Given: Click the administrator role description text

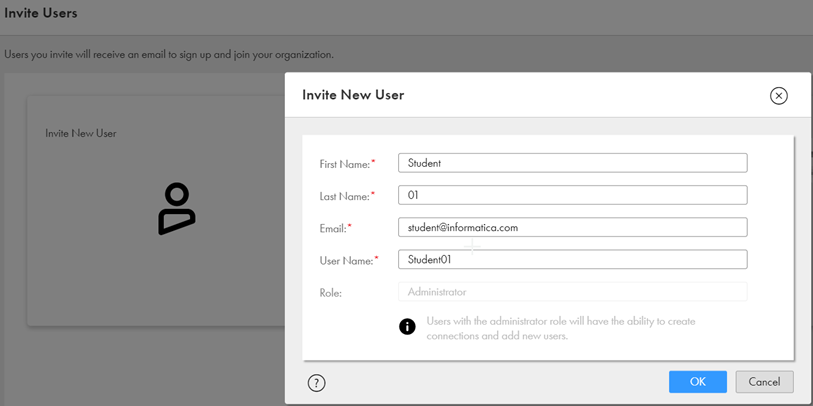Looking at the screenshot, I should [560, 329].
